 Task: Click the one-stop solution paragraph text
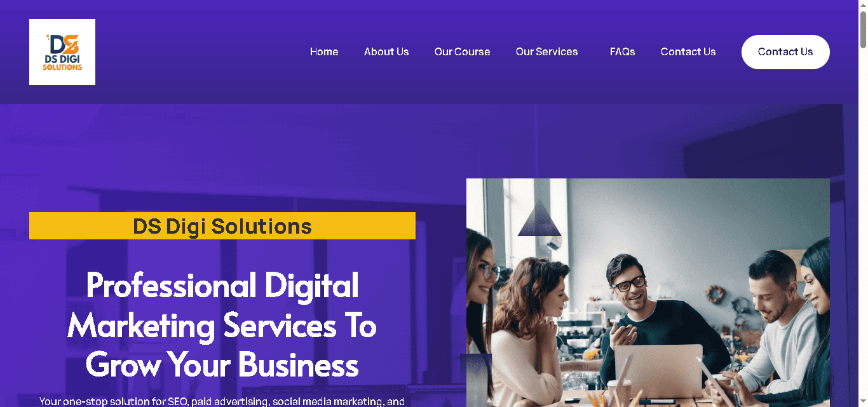pyautogui.click(x=222, y=401)
